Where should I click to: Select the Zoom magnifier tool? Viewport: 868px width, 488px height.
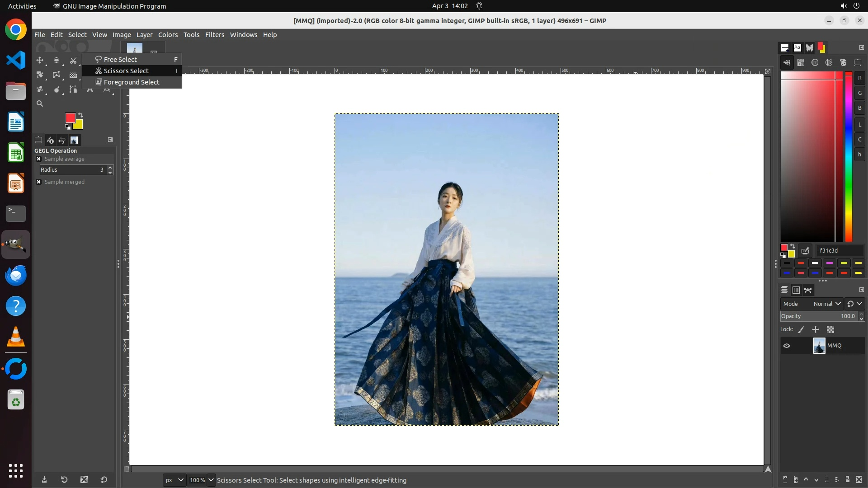40,103
